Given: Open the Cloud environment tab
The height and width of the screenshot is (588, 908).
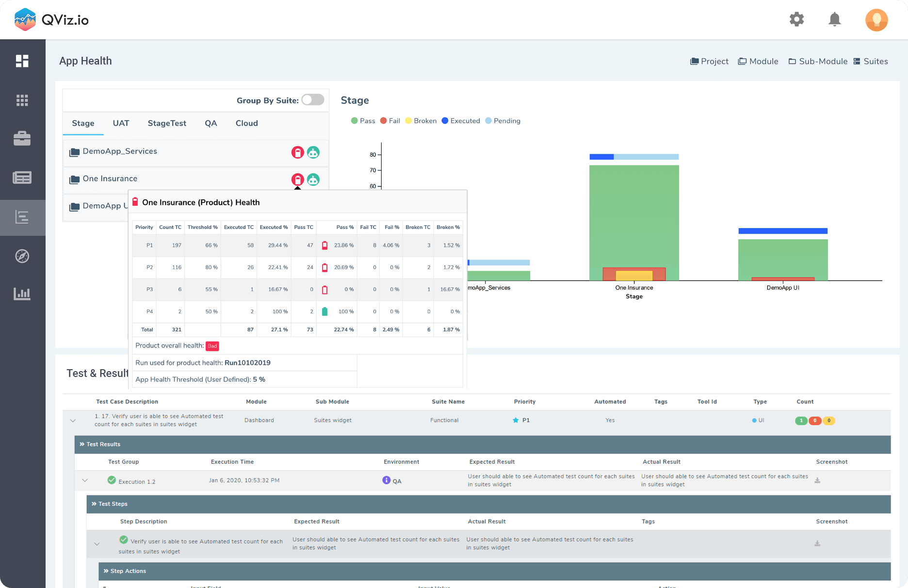Looking at the screenshot, I should click(246, 123).
